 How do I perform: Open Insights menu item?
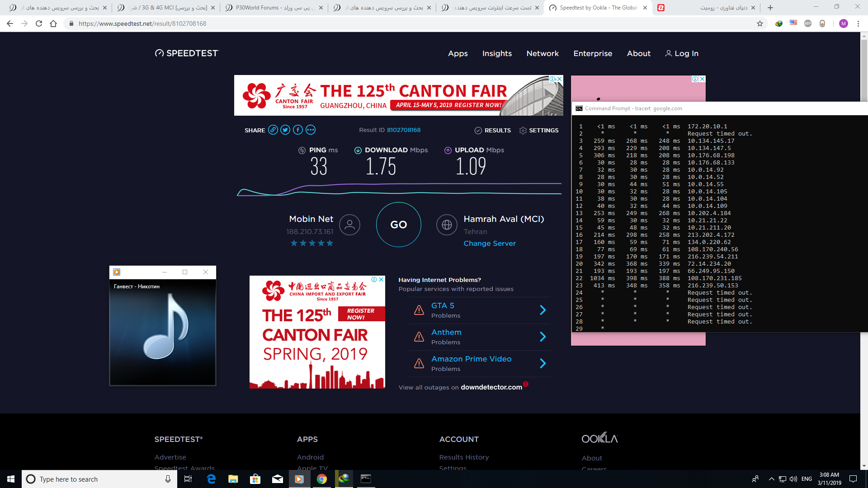point(497,53)
